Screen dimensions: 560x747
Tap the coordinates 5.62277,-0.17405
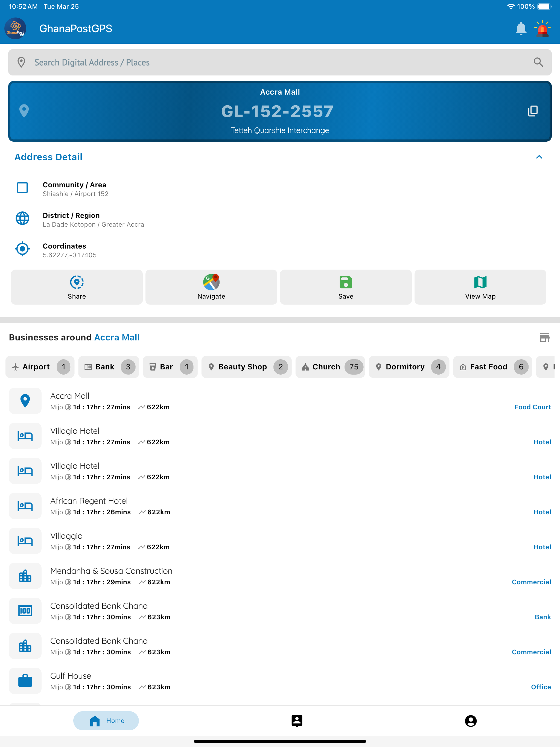[69, 255]
